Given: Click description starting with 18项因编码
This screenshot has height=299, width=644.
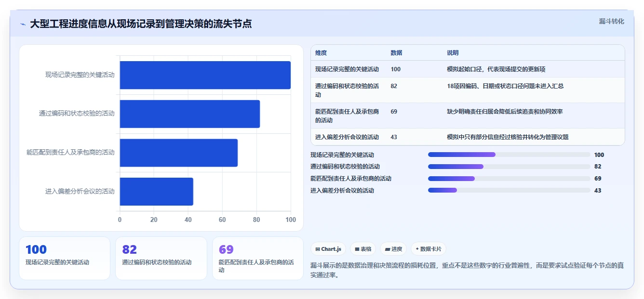Looking at the screenshot, I should [505, 86].
